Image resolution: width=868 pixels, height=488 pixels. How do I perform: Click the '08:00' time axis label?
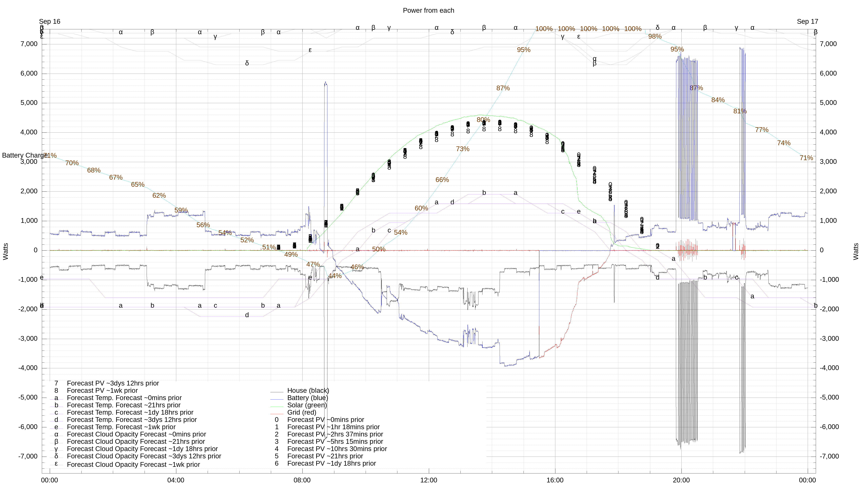point(302,480)
